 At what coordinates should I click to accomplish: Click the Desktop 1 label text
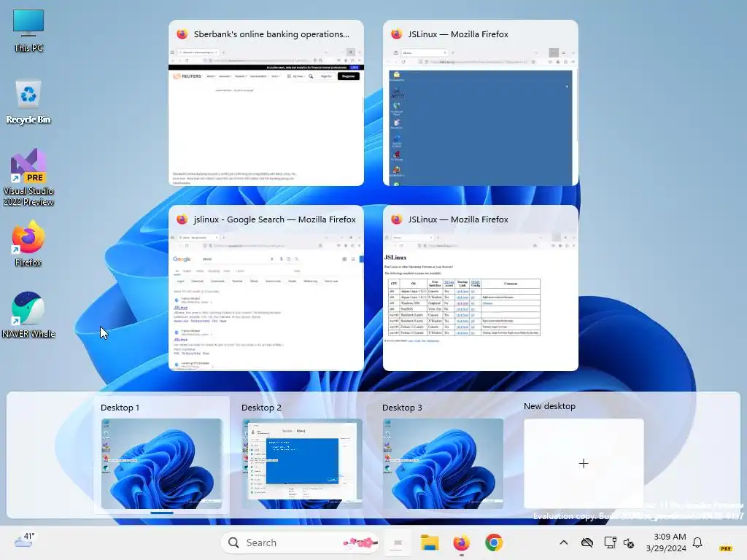click(x=120, y=408)
